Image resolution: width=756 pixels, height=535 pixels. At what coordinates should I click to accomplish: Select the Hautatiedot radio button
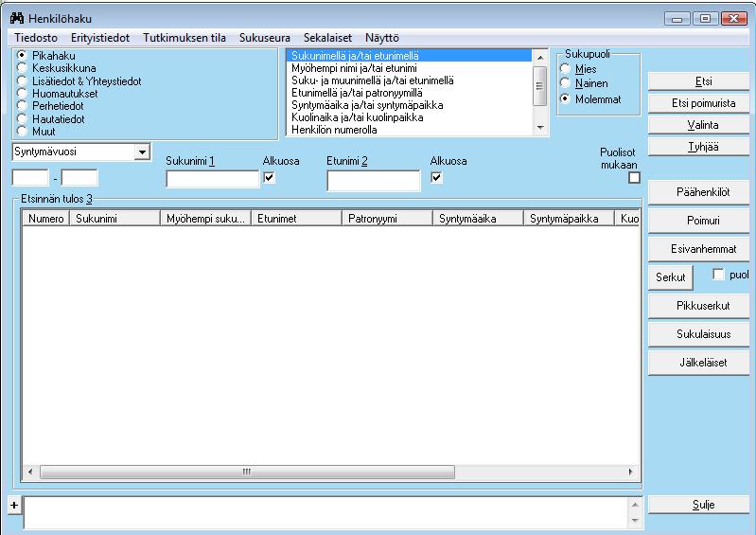click(x=22, y=118)
